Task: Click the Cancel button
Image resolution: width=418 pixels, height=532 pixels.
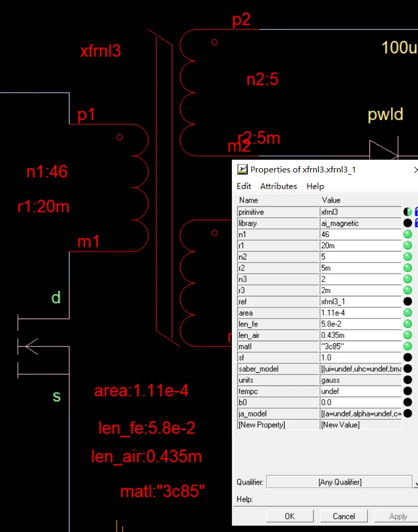Action: (344, 516)
